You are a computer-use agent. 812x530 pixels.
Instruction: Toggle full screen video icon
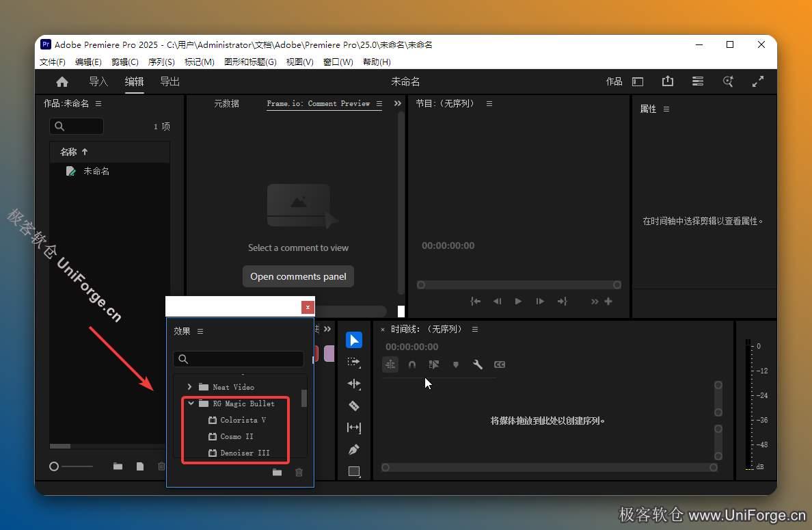[x=757, y=81]
